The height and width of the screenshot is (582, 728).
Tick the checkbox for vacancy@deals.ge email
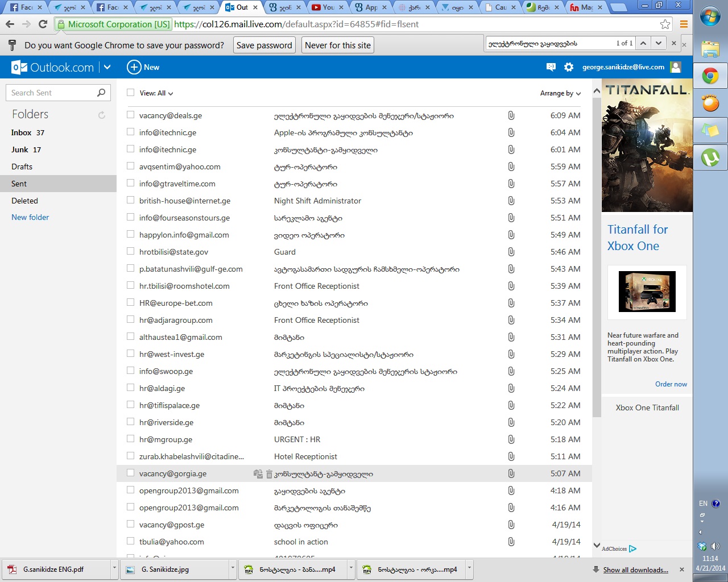(131, 115)
